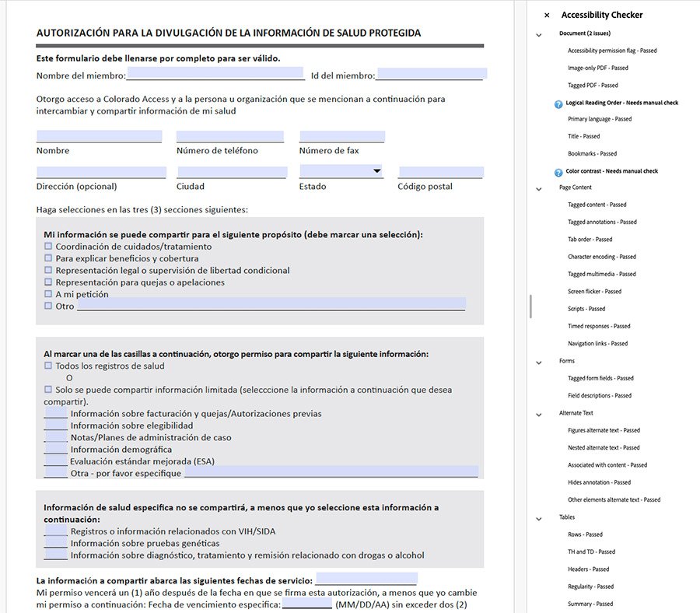Click the Logical Reading Order question-mark icon

click(558, 103)
